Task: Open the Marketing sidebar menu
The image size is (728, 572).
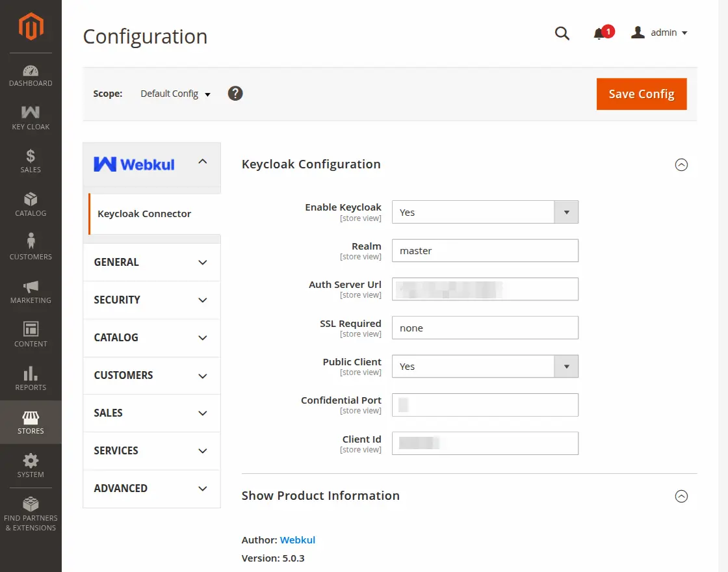Action: (31, 292)
